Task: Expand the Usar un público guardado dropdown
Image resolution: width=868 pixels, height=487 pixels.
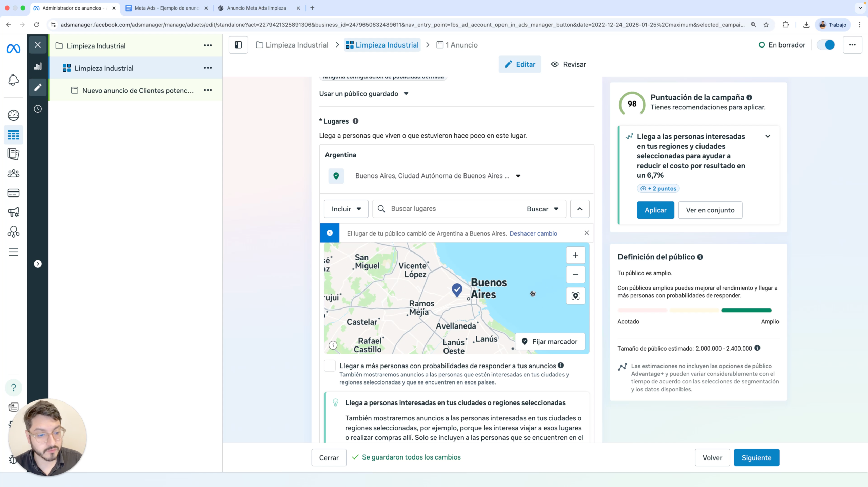Action: (406, 94)
